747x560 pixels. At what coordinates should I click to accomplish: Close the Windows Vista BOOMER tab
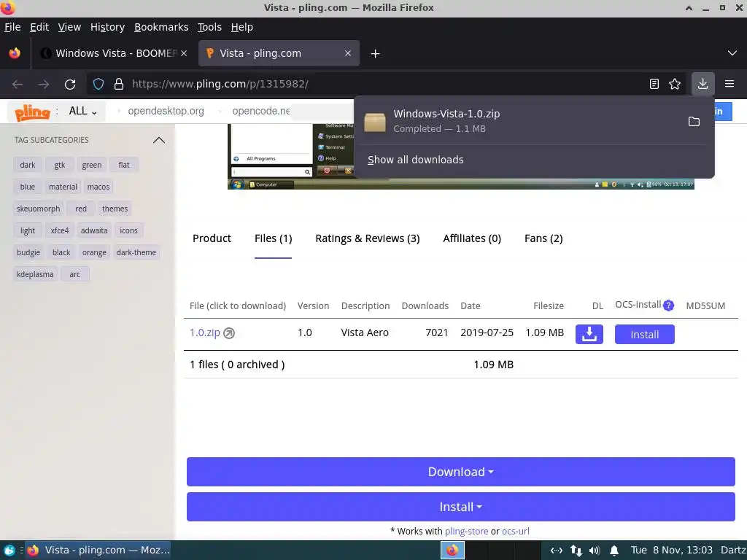(x=184, y=53)
